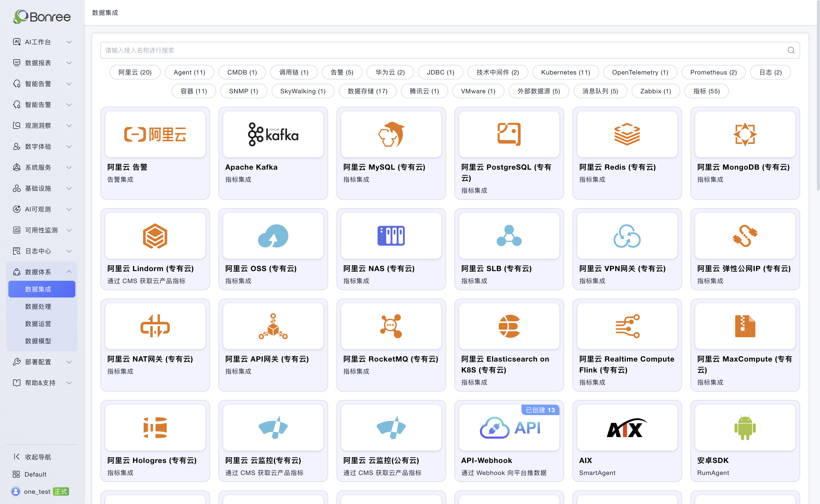Expand the 观测洞察 menu
The width and height of the screenshot is (820, 504).
(42, 126)
